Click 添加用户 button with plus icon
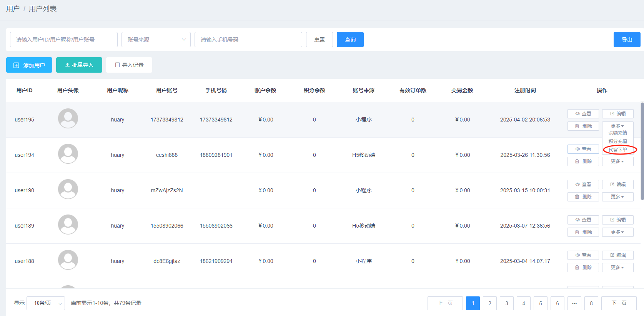This screenshot has width=644, height=316. [x=29, y=65]
